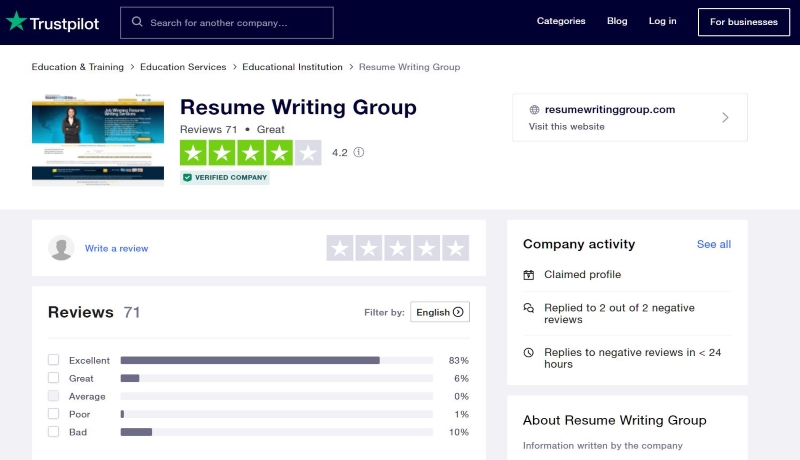Click the Poor 1% rating bar
This screenshot has height=460, width=800.
click(x=277, y=414)
